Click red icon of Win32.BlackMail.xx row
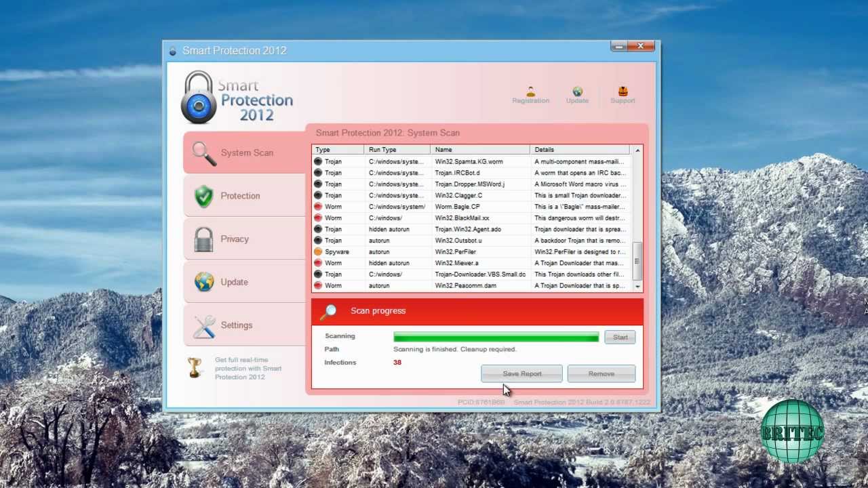 click(317, 218)
